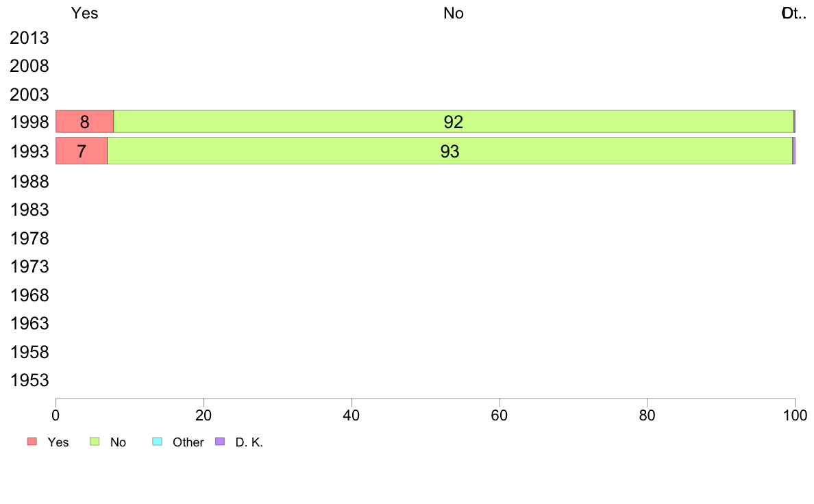Click the Other legend text label
Viewport: 814px width, 504px height.
188,442
